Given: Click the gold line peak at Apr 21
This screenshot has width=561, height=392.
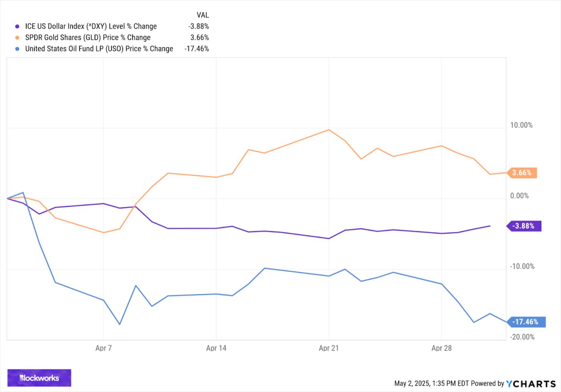Looking at the screenshot, I should pos(329,130).
